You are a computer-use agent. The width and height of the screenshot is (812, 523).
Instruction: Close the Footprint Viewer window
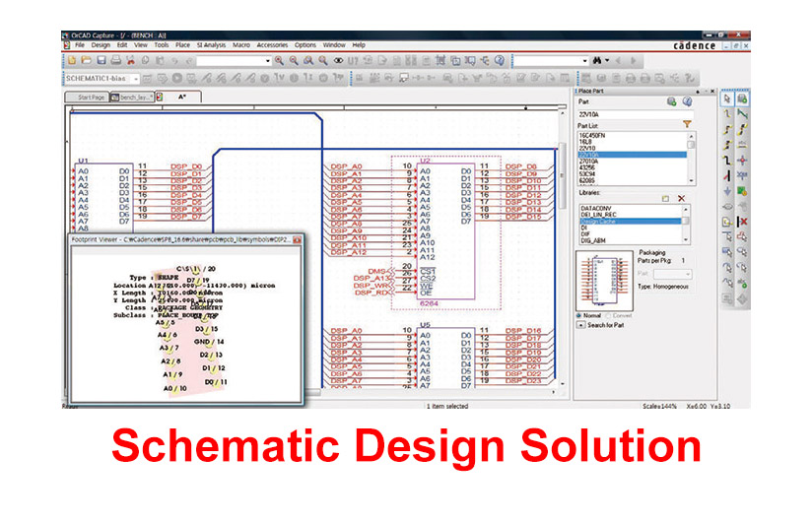pyautogui.click(x=297, y=239)
